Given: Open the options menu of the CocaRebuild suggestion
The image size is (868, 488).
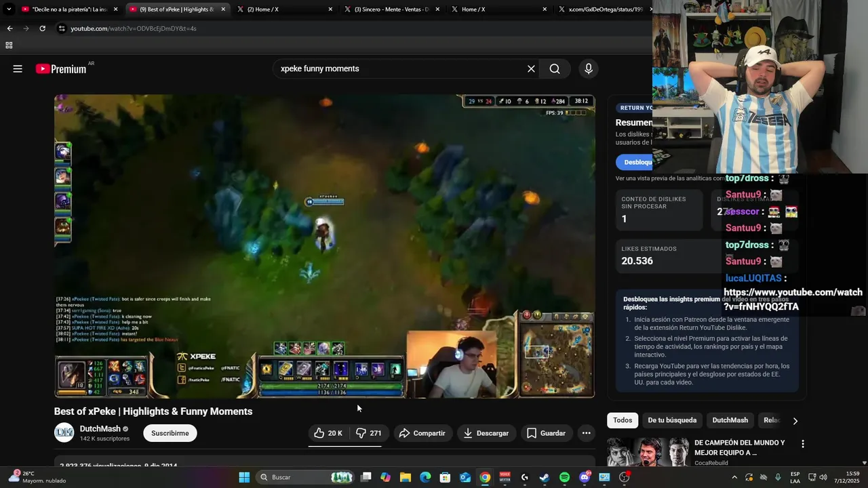Looking at the screenshot, I should pos(803,444).
